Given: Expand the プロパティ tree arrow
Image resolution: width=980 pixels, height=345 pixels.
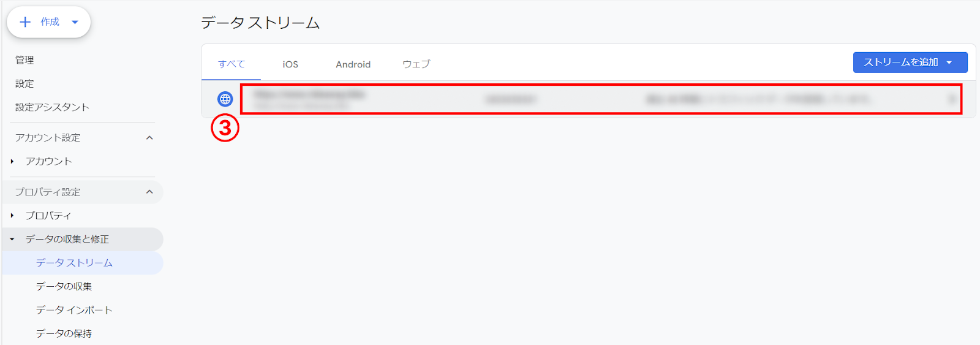Looking at the screenshot, I should point(12,216).
